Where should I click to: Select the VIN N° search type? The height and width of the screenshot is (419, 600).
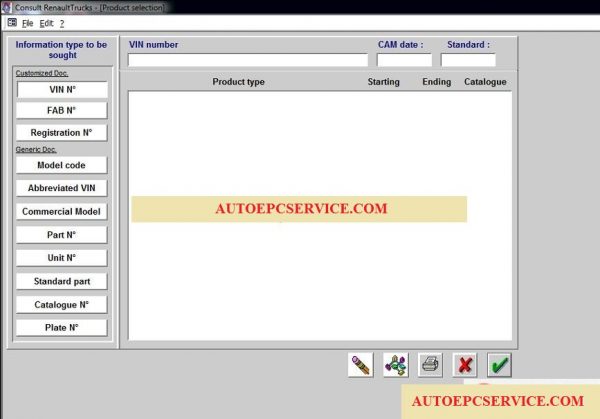[x=62, y=90]
